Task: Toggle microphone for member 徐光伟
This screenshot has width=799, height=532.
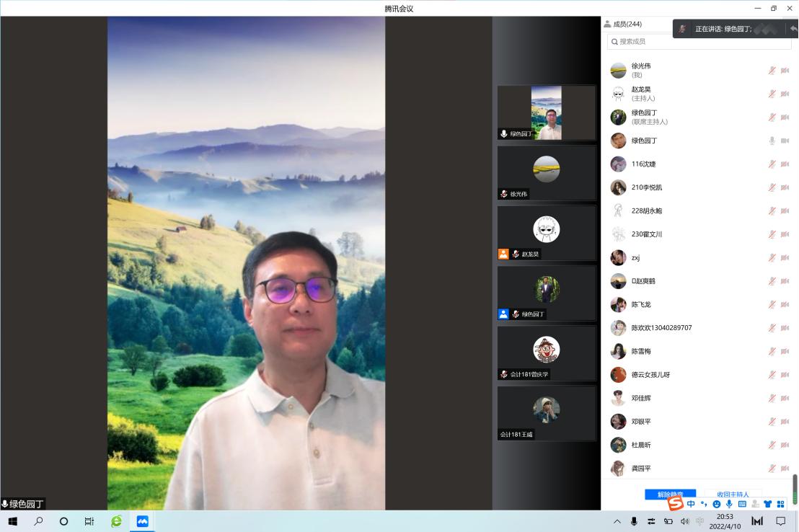Action: point(772,71)
